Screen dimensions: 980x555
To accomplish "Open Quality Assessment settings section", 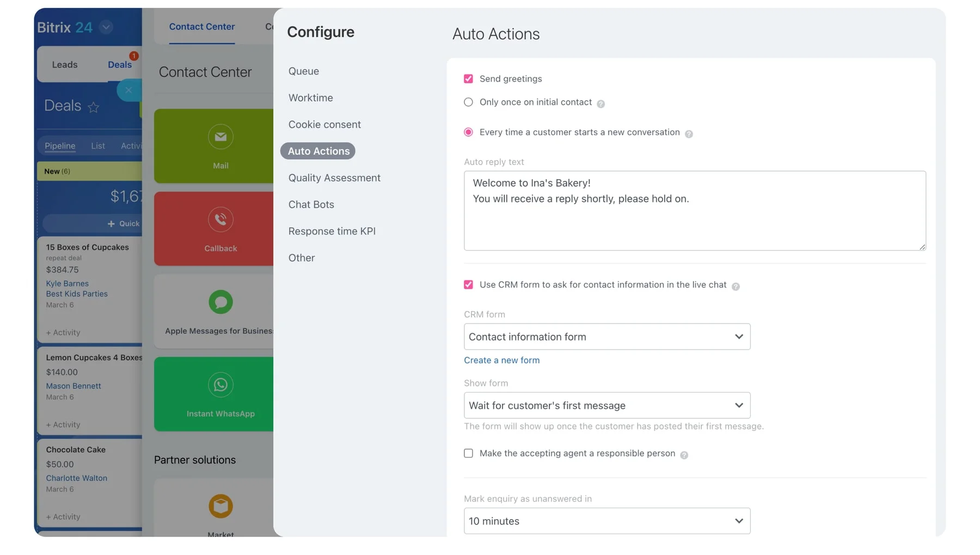I will click(x=334, y=178).
